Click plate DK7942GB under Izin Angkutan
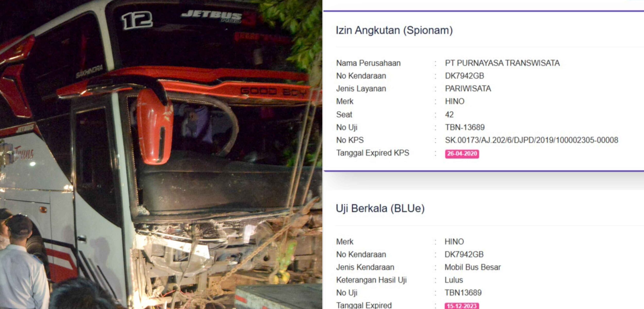This screenshot has width=644, height=309. pyautogui.click(x=464, y=76)
